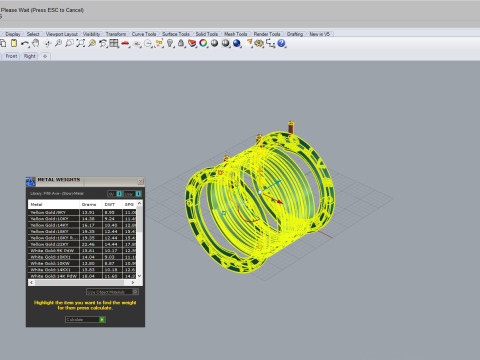Sort by the Grams column header
This screenshot has height=360, width=480.
click(x=91, y=204)
